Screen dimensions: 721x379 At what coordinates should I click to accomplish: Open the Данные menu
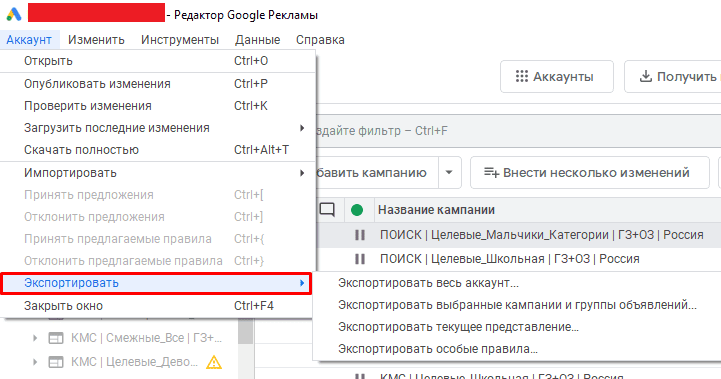pyautogui.click(x=258, y=40)
